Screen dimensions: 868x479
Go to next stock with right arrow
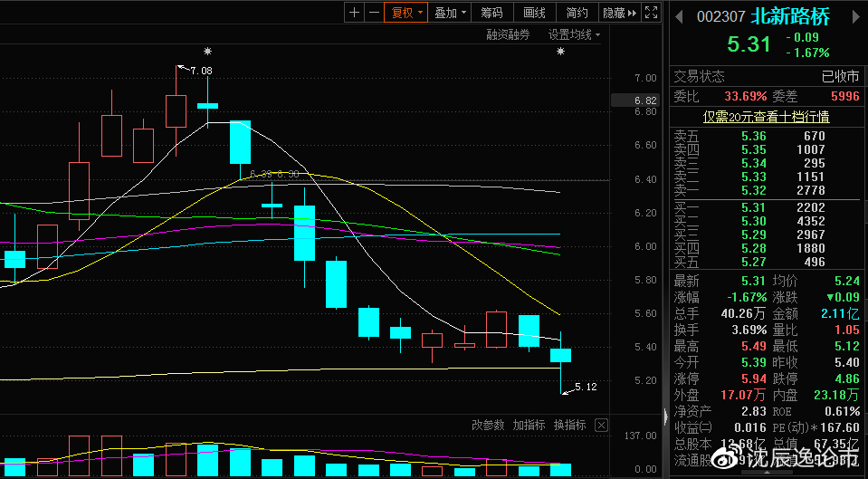(x=856, y=16)
